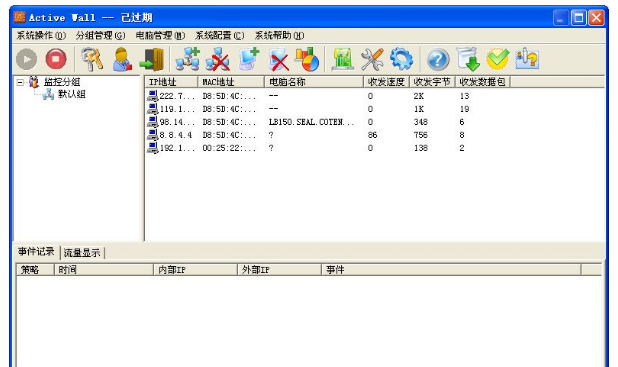Click the 事件 column header
Image resolution: width=618 pixels, height=367 pixels.
pyautogui.click(x=451, y=270)
